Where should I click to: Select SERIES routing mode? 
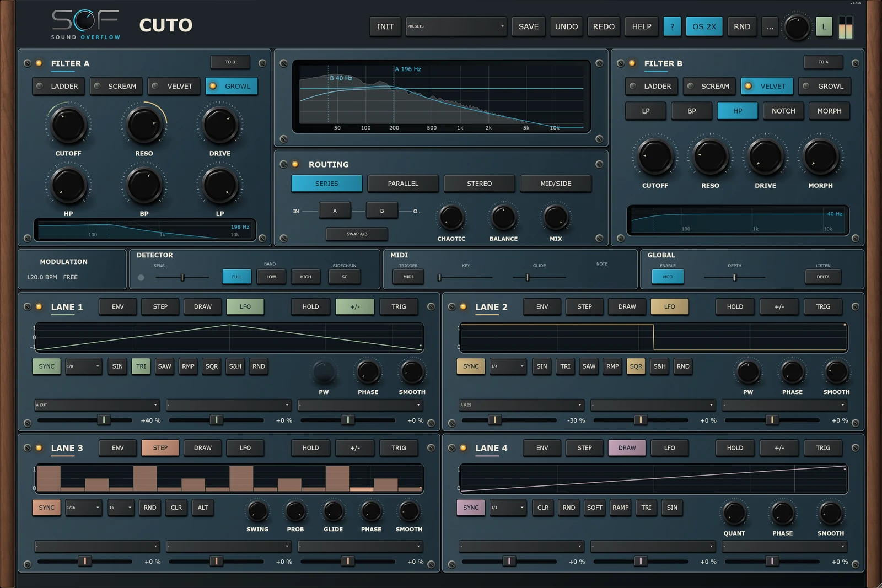[327, 184]
